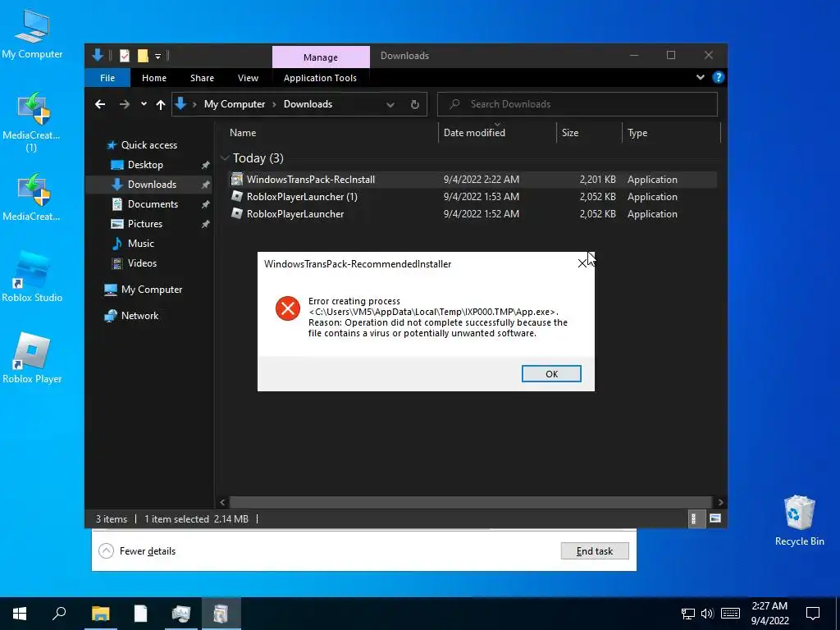This screenshot has height=630, width=840.
Task: Switch to Details view in status bar
Action: click(x=694, y=518)
